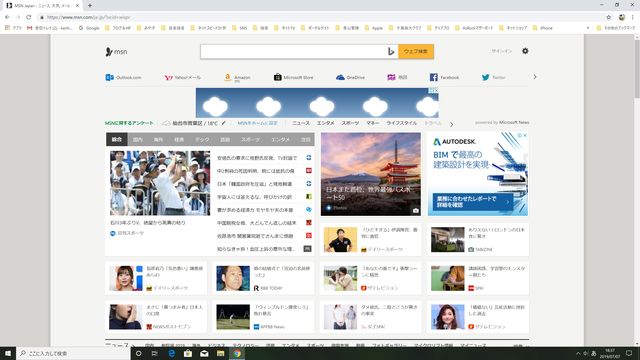The width and height of the screenshot is (640, 360).
Task: Open a new browser tab
Action: click(90, 5)
